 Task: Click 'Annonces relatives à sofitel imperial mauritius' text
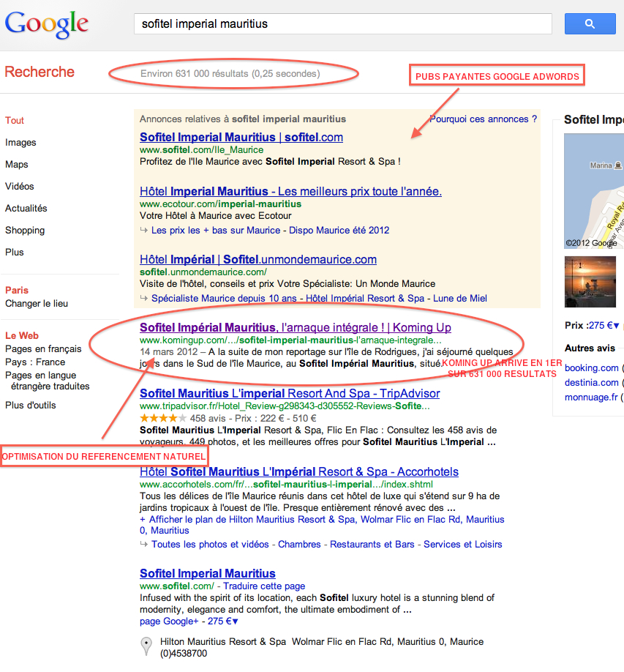243,119
